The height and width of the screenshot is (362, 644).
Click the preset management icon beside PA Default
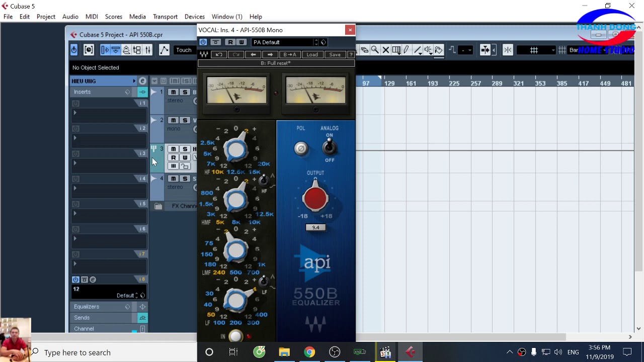tap(324, 42)
